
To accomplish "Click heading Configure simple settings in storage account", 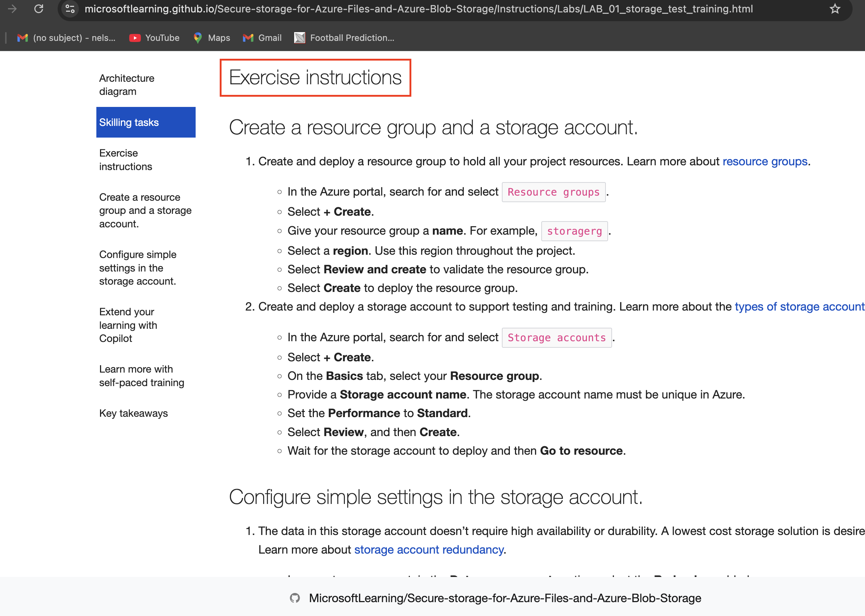I will (x=435, y=497).
